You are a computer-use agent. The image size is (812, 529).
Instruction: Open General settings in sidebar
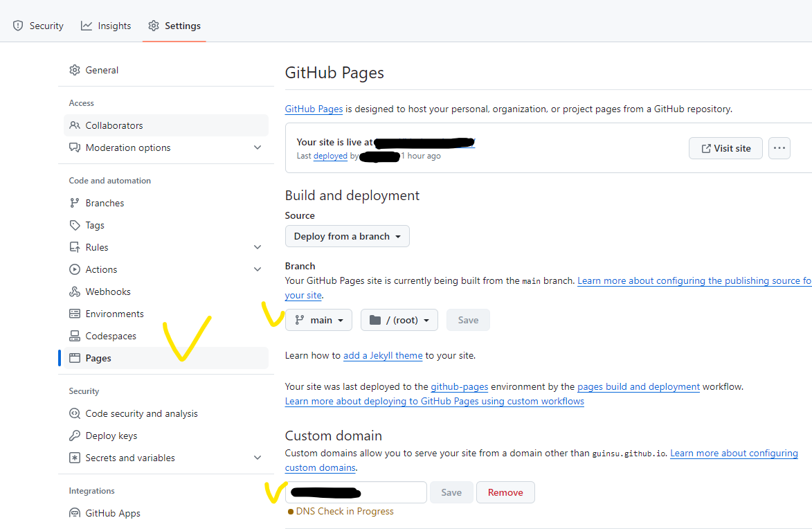click(x=165, y=70)
